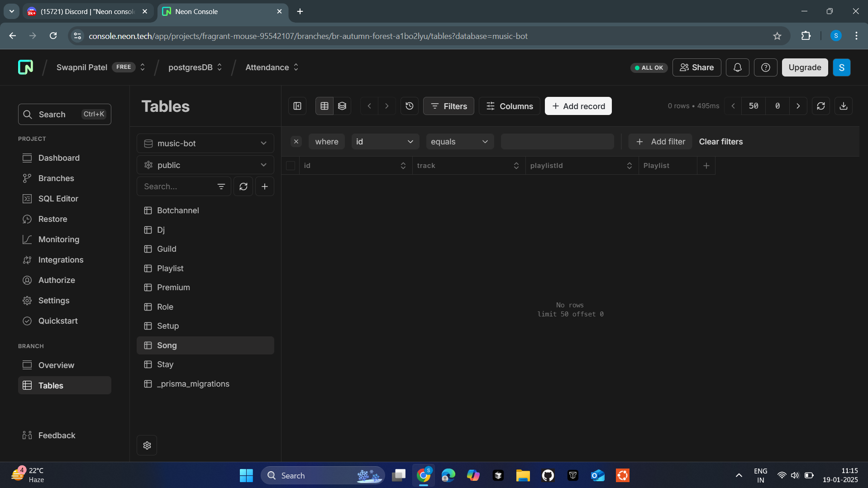This screenshot has height=488, width=868.
Task: Open notifications bell icon
Action: (x=738, y=67)
